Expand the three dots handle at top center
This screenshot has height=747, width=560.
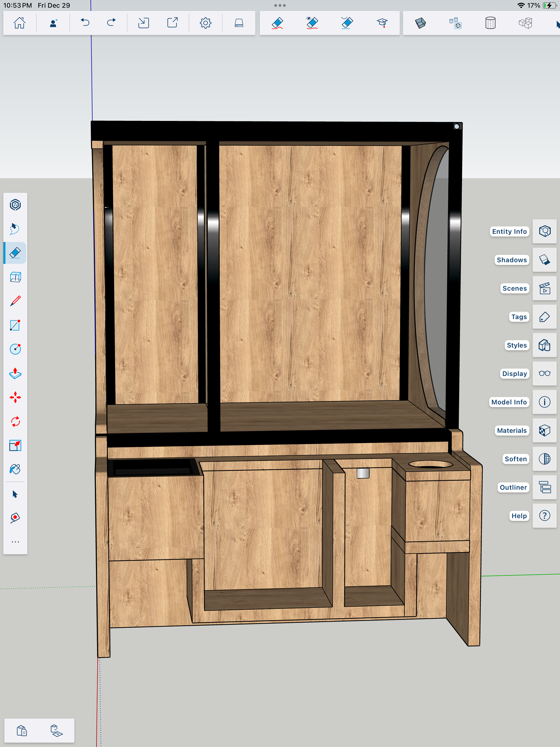pos(280,6)
